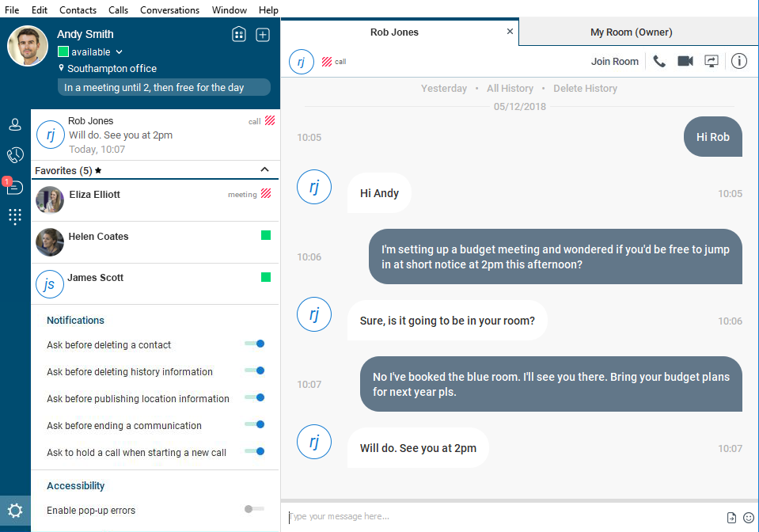The image size is (759, 532).
Task: Toggle Ask to hold a call when starting new call
Action: click(255, 451)
